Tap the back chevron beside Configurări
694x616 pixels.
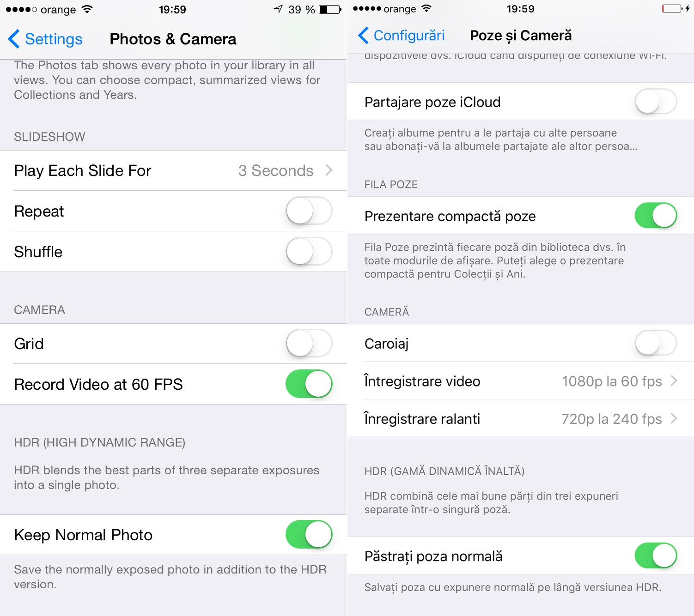[x=364, y=36]
